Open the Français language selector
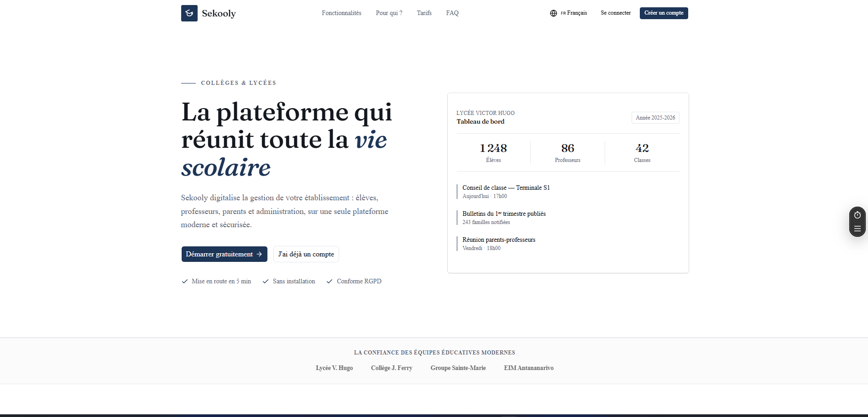 point(569,13)
